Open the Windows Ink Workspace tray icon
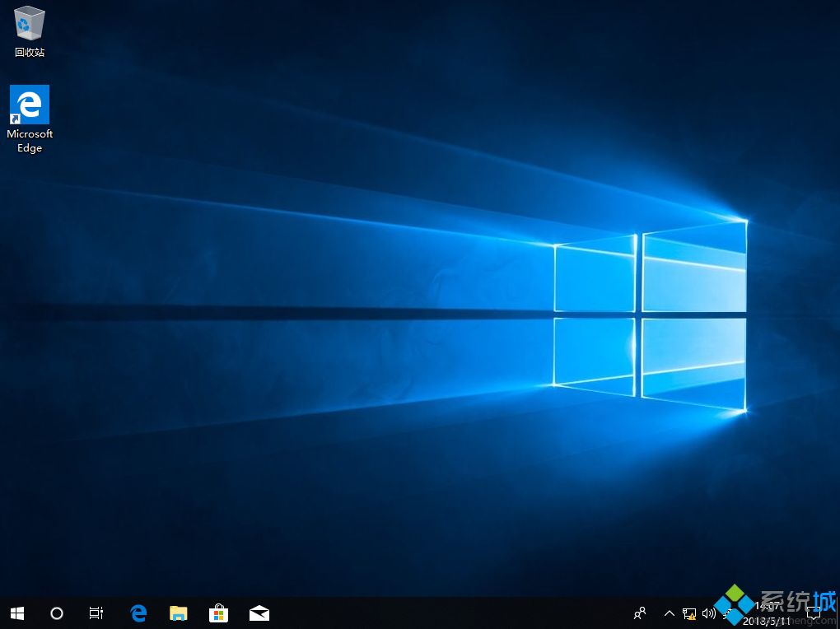840x629 pixels. [x=726, y=613]
